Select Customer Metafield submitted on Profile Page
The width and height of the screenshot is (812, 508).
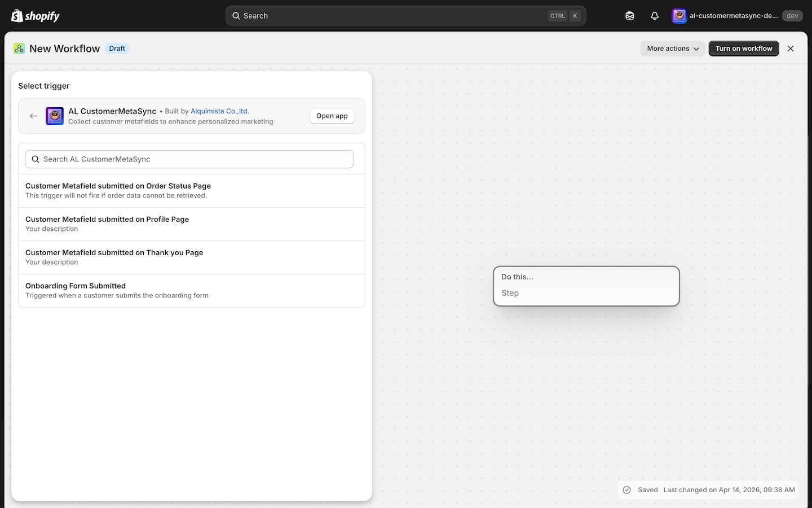click(x=192, y=224)
